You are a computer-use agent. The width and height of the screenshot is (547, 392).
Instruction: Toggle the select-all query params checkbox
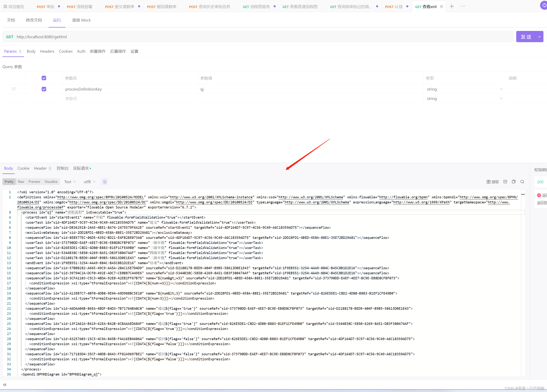tap(44, 78)
